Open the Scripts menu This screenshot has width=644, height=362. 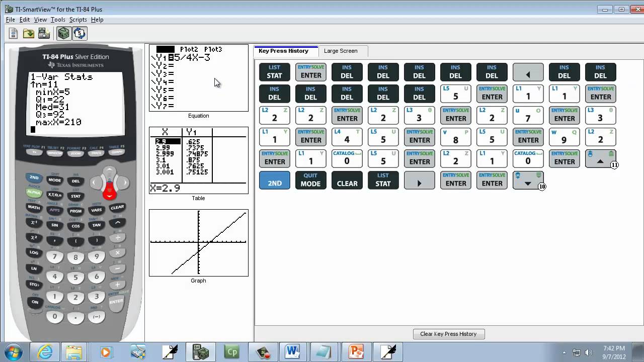click(78, 20)
